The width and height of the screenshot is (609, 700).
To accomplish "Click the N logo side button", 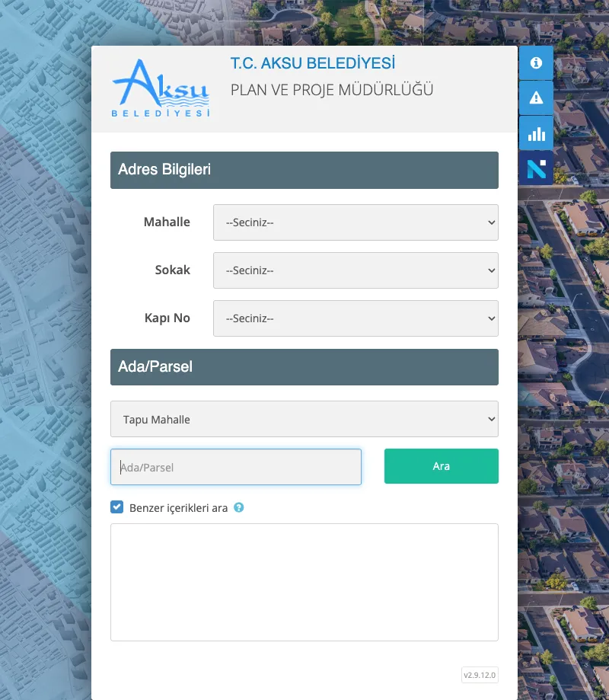I will pos(536,168).
